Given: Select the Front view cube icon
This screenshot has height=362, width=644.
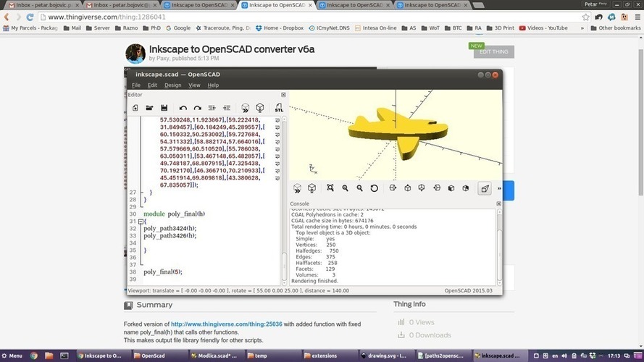Looking at the screenshot, I should point(451,188).
